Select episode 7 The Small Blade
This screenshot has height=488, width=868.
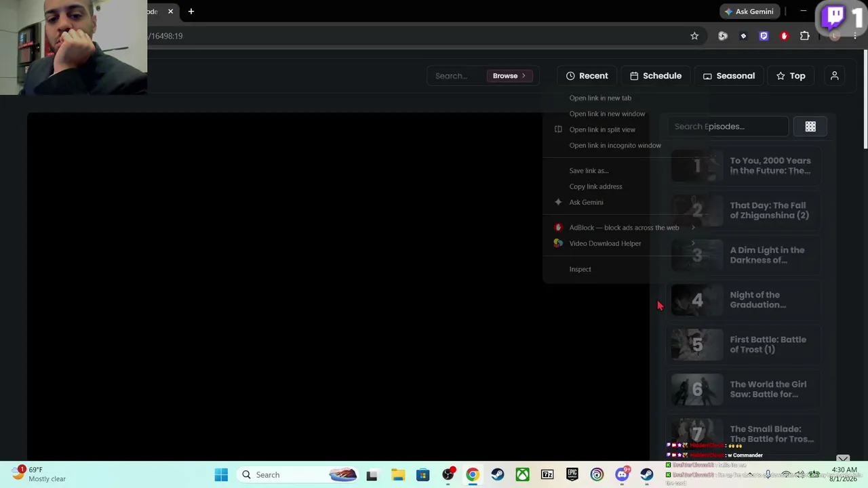[745, 434]
